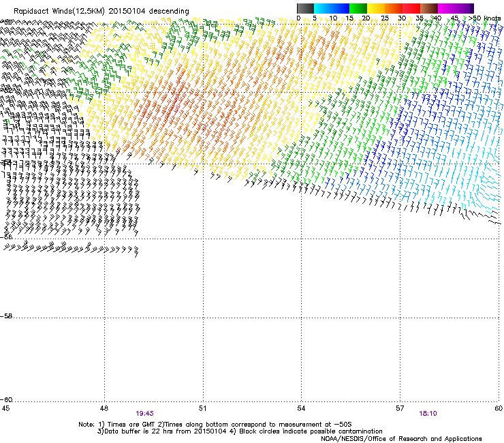504x443 pixels.
Task: Click the longitude axis label 57
Action: pos(400,408)
